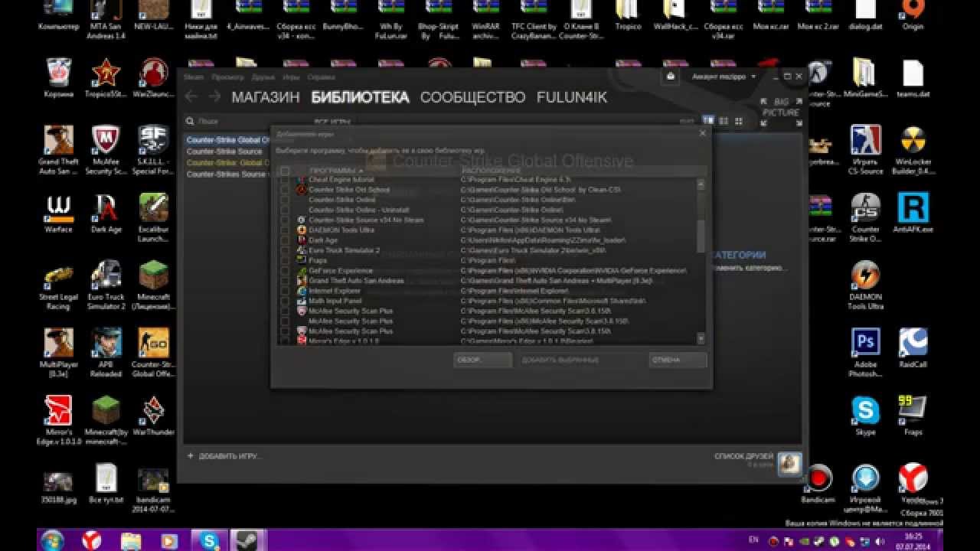This screenshot has height=551, width=980.
Task: Click ДОБАВИТЬ ИГРУ at Steam window bottom
Action: [x=224, y=456]
